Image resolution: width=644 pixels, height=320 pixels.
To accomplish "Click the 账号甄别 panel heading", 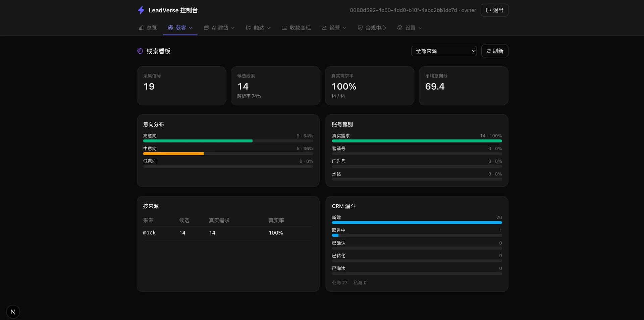I will (x=342, y=124).
